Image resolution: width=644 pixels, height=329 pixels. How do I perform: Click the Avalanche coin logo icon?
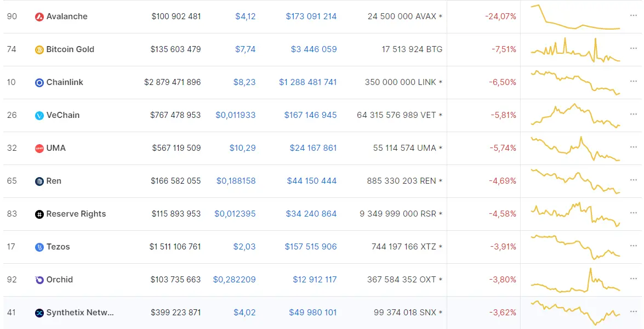39,17
